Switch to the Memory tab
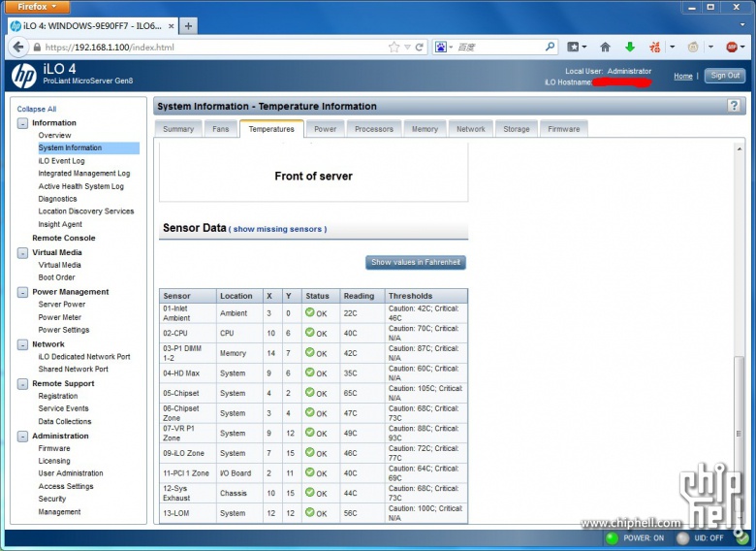This screenshot has width=756, height=551. 425,129
